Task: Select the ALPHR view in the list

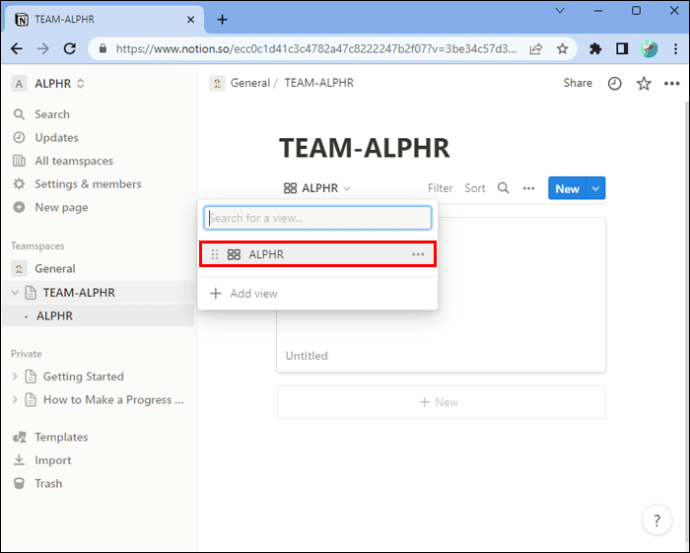Action: (318, 254)
